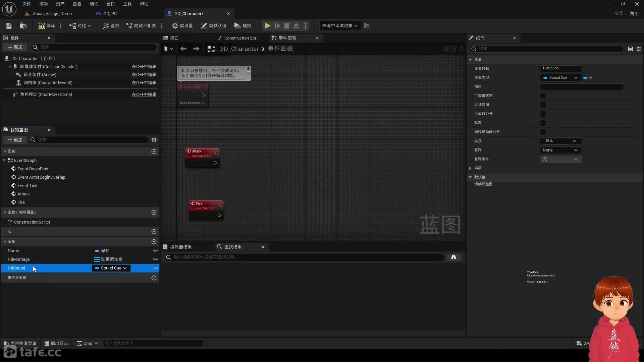Click find results search input field
Viewport: 644px width, 362px height.
click(x=304, y=257)
